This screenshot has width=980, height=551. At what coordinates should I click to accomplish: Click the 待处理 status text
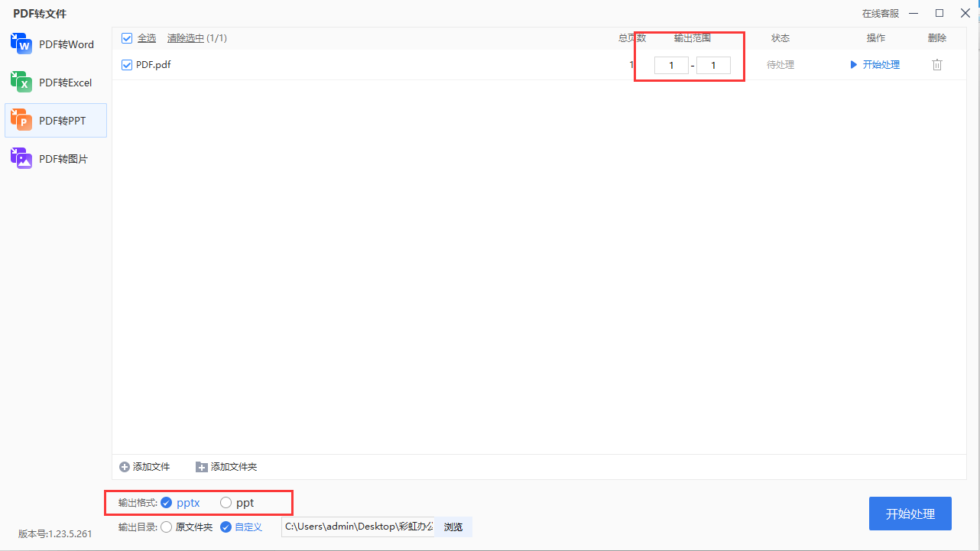pos(780,65)
